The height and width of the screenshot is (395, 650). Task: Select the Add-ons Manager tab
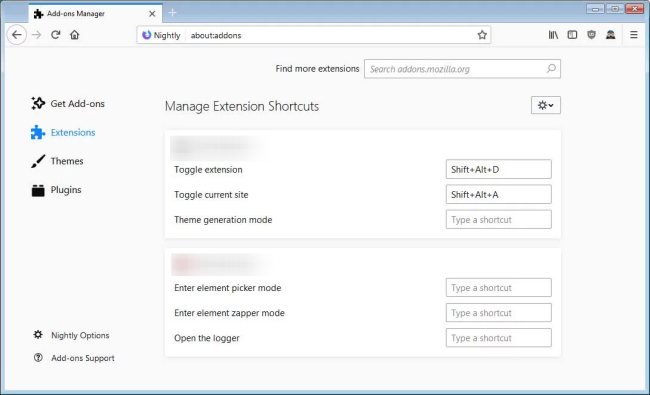[x=95, y=13]
